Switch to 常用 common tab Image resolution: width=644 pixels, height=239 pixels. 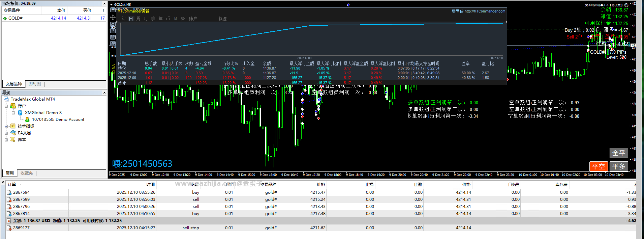pos(10,173)
